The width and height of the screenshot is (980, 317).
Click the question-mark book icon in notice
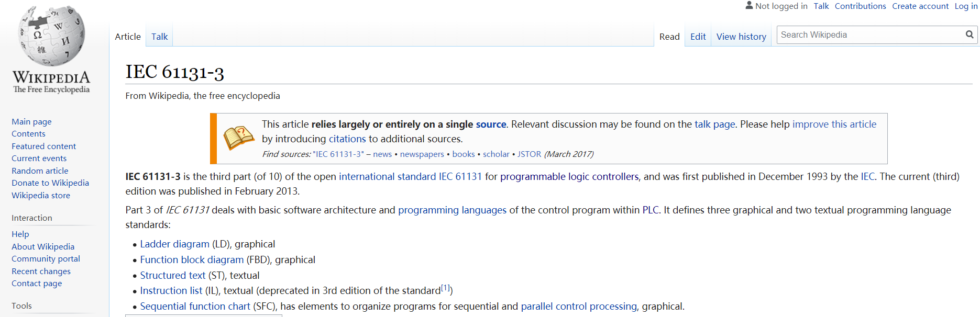pyautogui.click(x=238, y=138)
